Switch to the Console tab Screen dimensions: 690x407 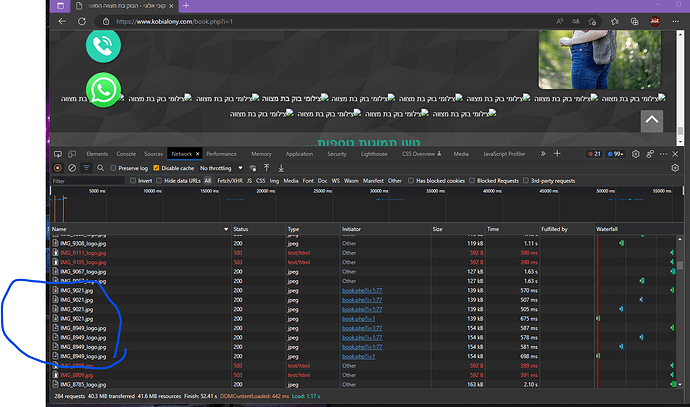tap(126, 154)
